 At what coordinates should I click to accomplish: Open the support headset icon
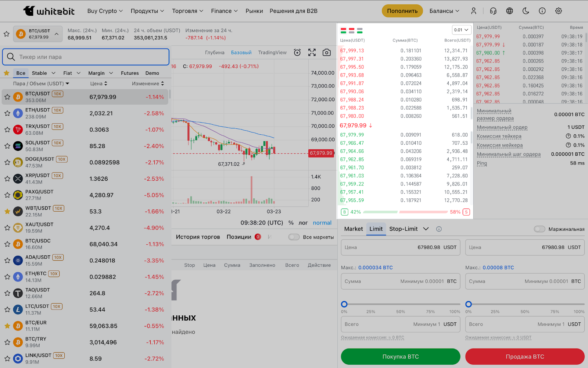[x=493, y=11]
